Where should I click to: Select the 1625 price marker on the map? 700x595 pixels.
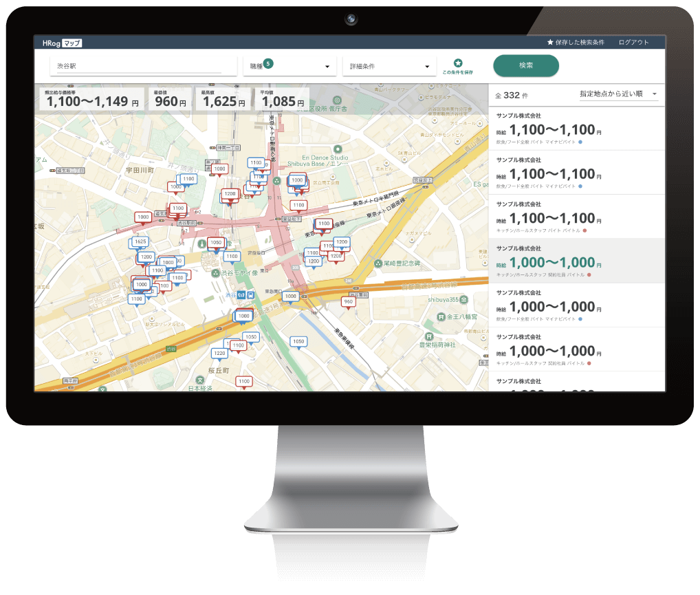click(140, 241)
